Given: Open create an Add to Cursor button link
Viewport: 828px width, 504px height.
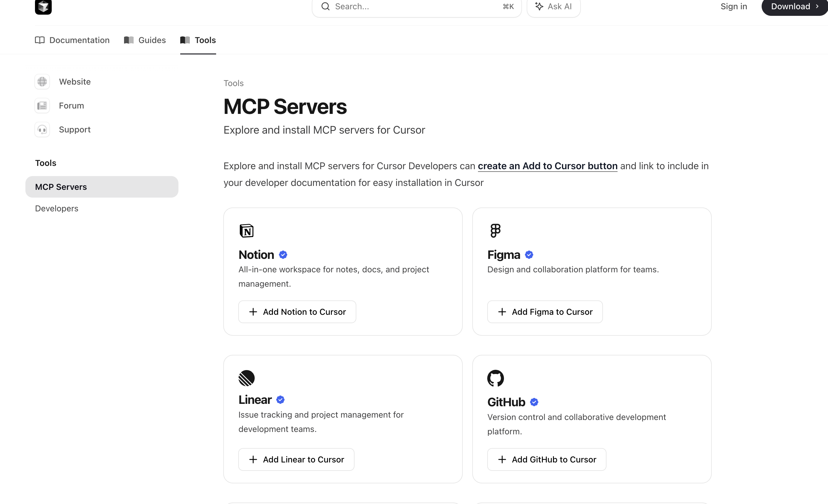Looking at the screenshot, I should [x=547, y=166].
